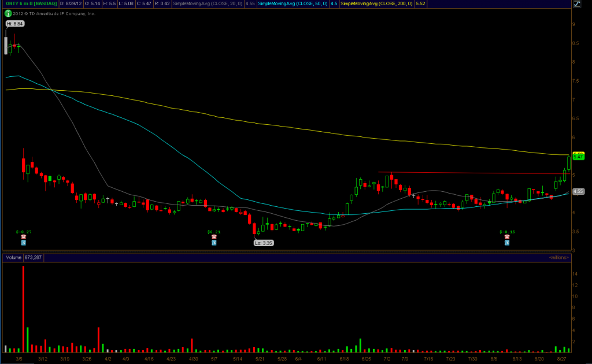Click the <millions> volume units label
The width and height of the screenshot is (592, 364).
tap(559, 257)
